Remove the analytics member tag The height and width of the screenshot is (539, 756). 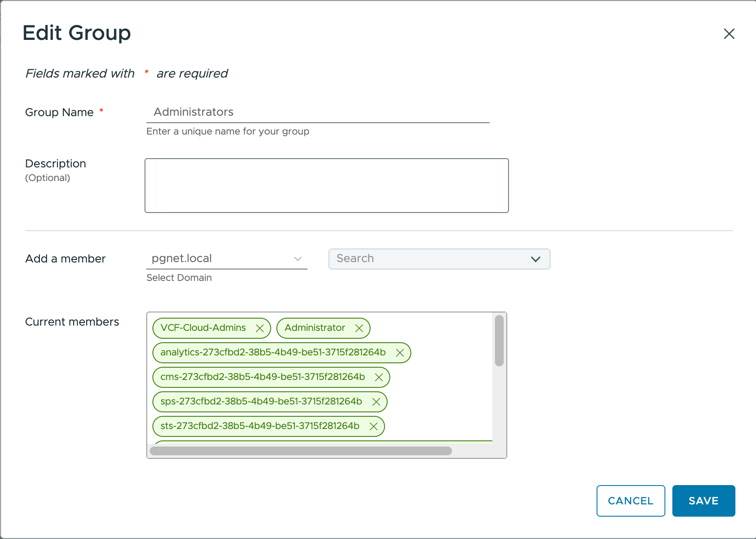[400, 353]
